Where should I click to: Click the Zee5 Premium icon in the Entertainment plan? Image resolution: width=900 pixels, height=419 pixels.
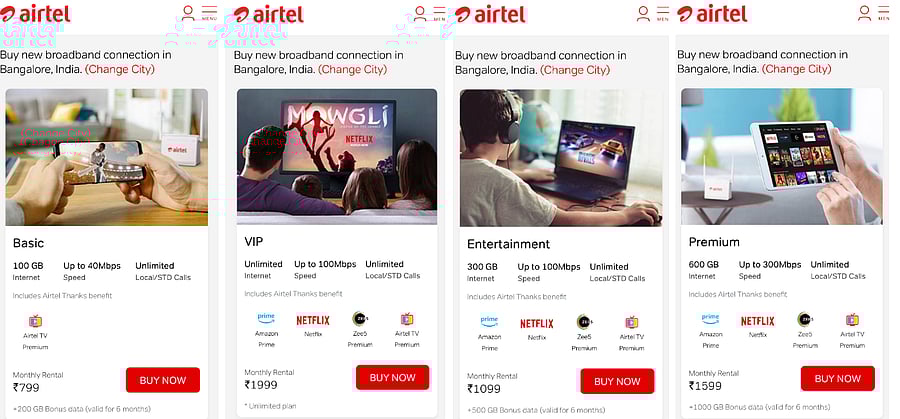tap(584, 322)
